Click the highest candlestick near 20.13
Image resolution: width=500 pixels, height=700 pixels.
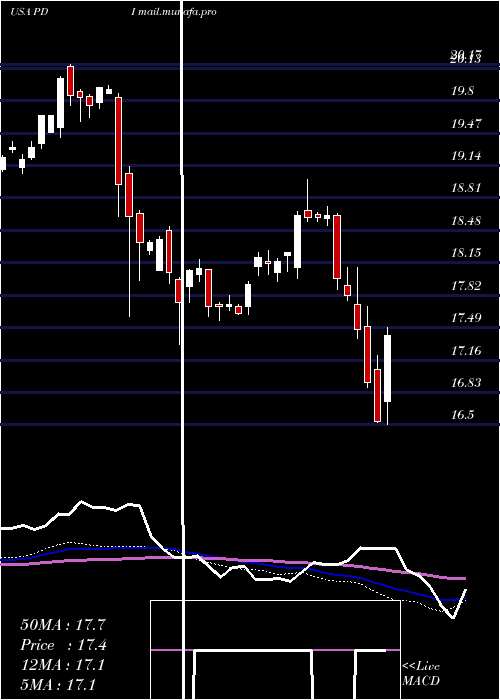point(71,81)
